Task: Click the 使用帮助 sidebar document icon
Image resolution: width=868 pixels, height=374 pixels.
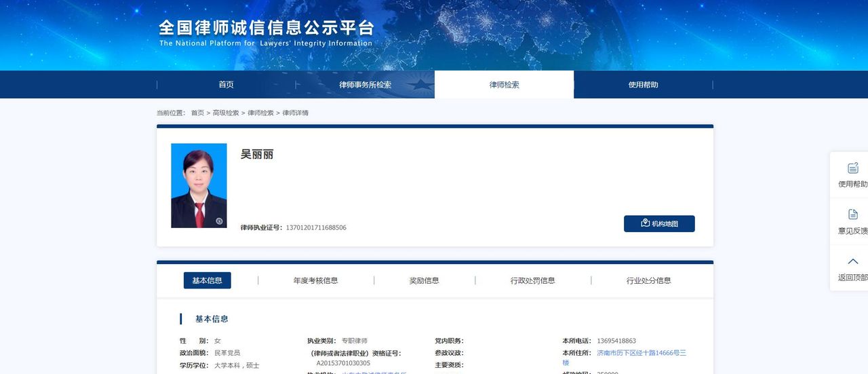Action: click(x=853, y=168)
